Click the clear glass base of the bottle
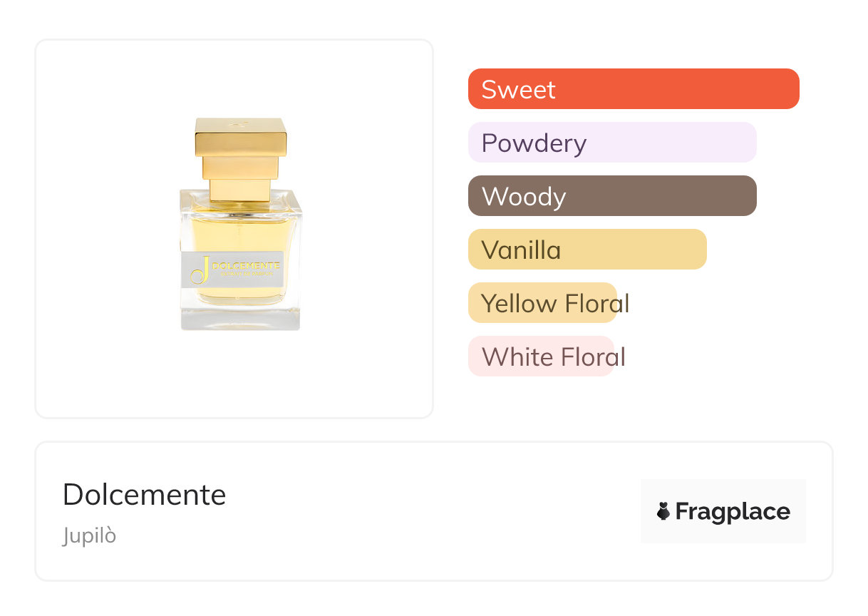This screenshot has width=868, height=616. [x=240, y=318]
